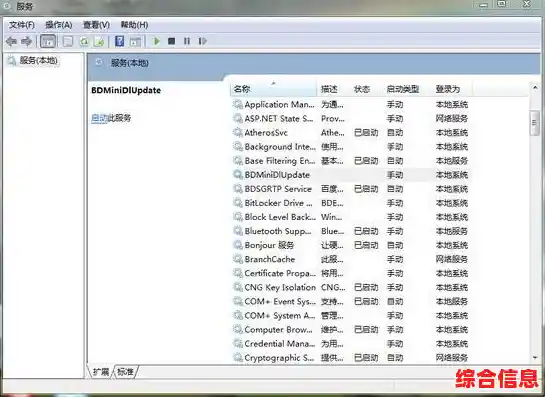Click the 手动 startup type of BDMiniDlUpdate

coord(395,175)
